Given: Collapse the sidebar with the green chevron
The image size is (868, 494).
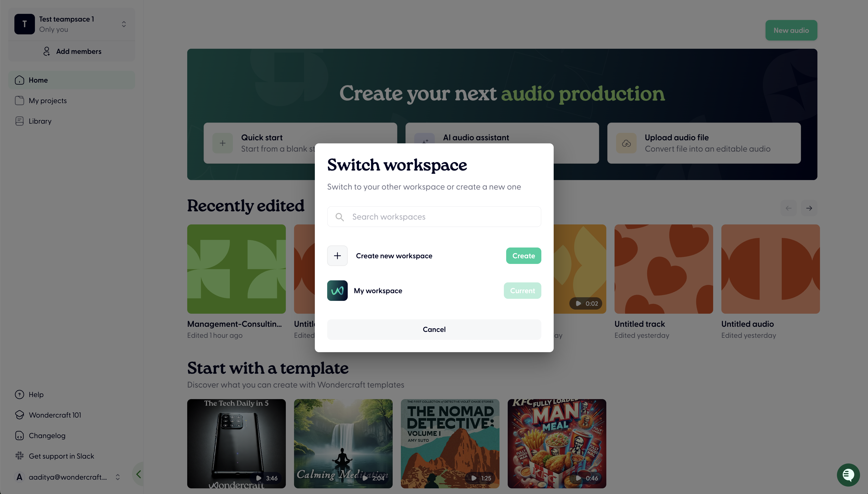Looking at the screenshot, I should (139, 474).
